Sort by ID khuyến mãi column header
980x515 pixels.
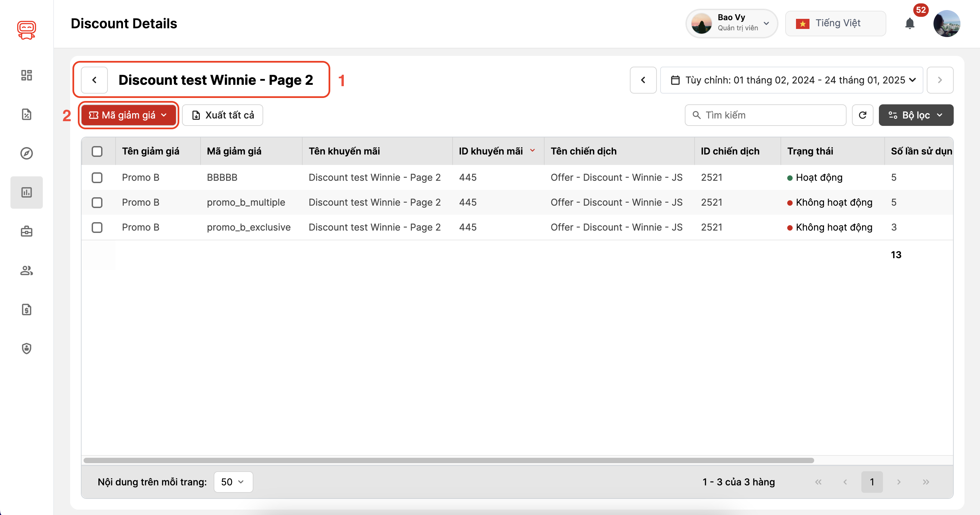[491, 151]
